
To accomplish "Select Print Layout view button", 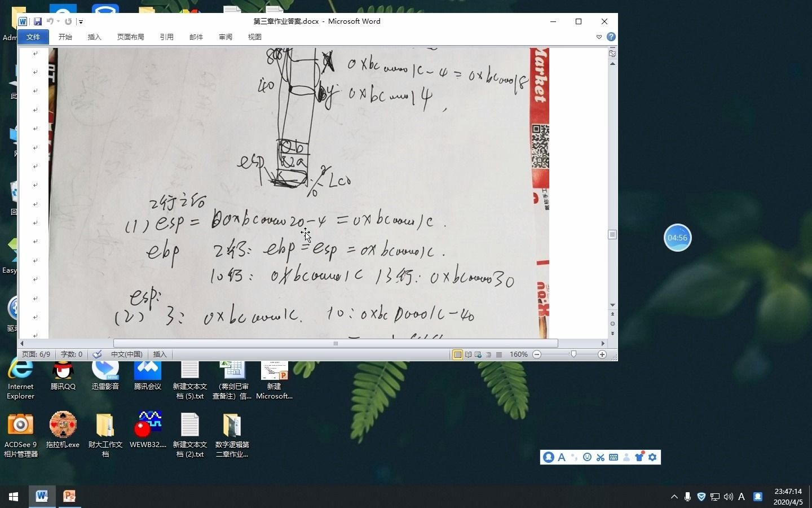I will coord(457,354).
